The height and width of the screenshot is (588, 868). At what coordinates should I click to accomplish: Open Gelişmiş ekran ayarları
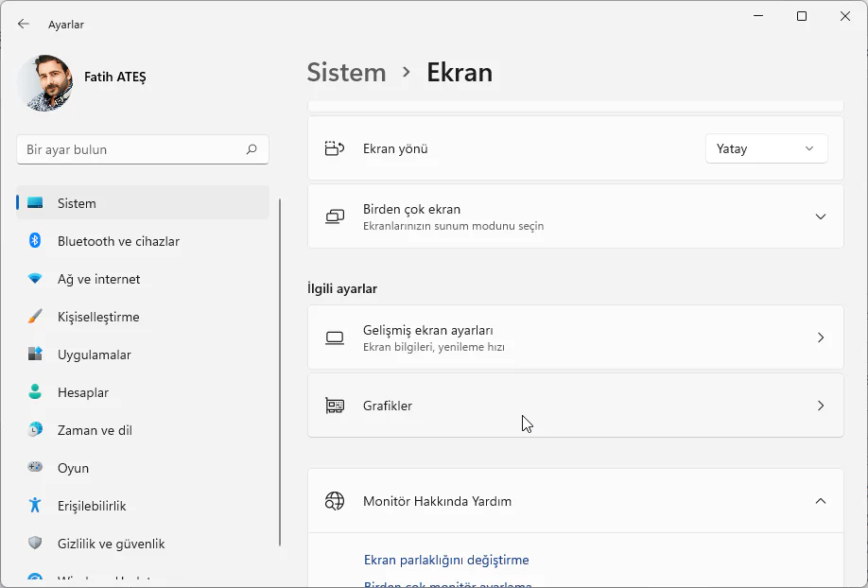(576, 337)
